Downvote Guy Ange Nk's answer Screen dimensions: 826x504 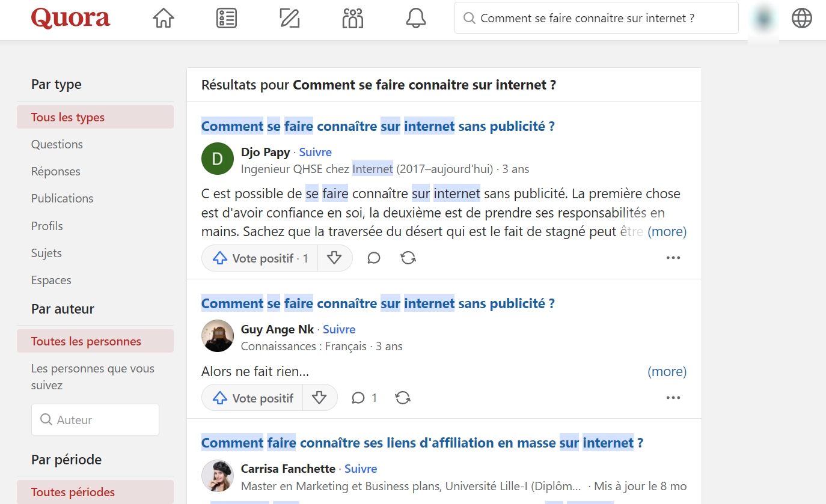point(320,398)
